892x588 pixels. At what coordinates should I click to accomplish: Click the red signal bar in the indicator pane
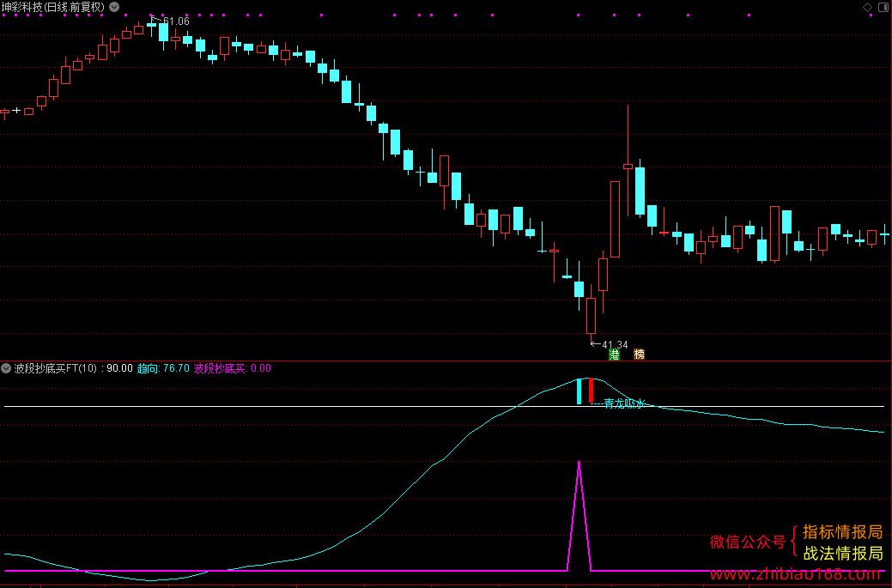(x=591, y=390)
